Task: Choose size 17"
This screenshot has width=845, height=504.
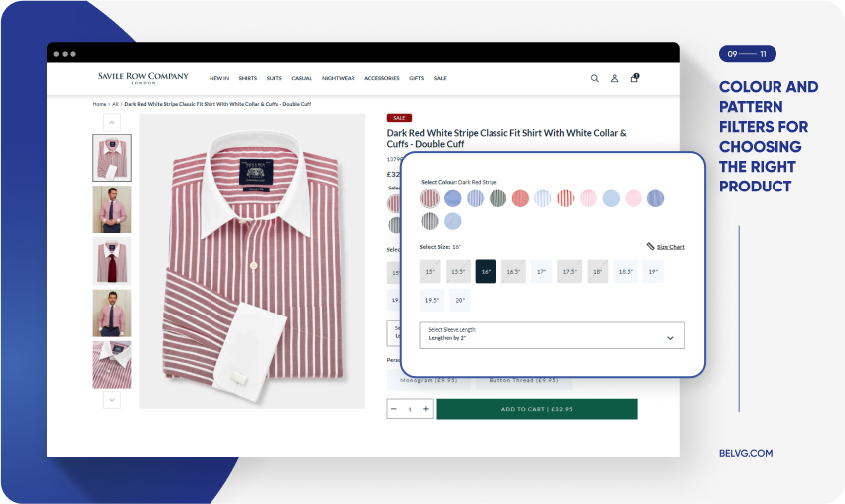Action: click(541, 272)
